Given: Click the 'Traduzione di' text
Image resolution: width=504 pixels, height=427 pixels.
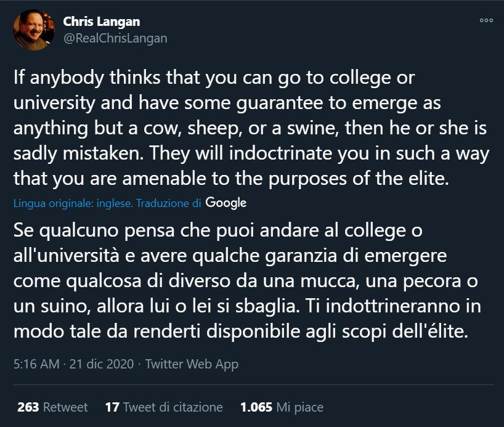Looking at the screenshot, I should point(169,203).
